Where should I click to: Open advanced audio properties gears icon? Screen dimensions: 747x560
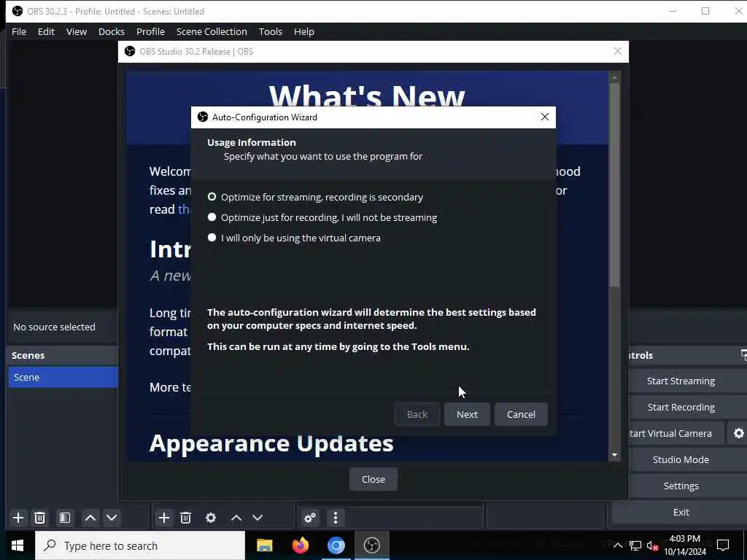tap(309, 518)
